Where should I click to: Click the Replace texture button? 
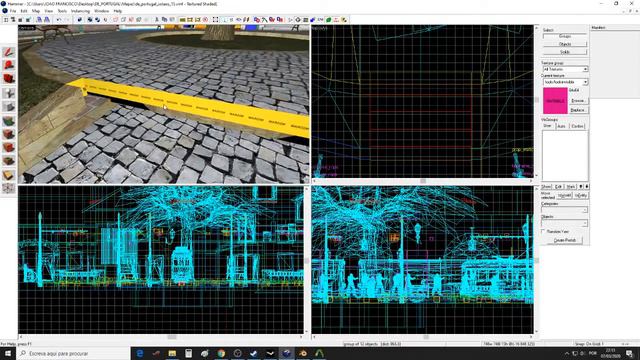point(578,110)
